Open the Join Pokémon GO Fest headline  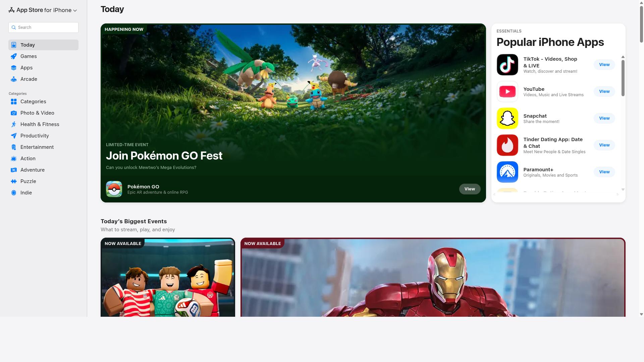click(164, 156)
